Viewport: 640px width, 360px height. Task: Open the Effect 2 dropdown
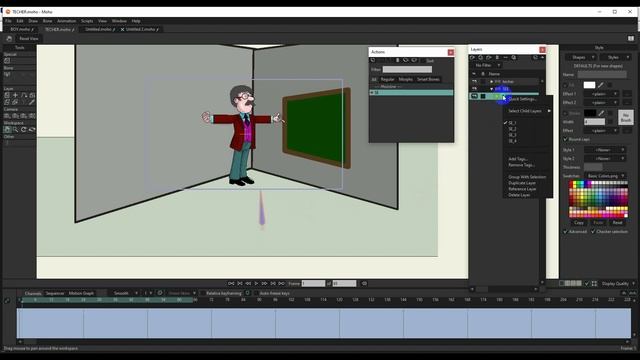(x=601, y=102)
